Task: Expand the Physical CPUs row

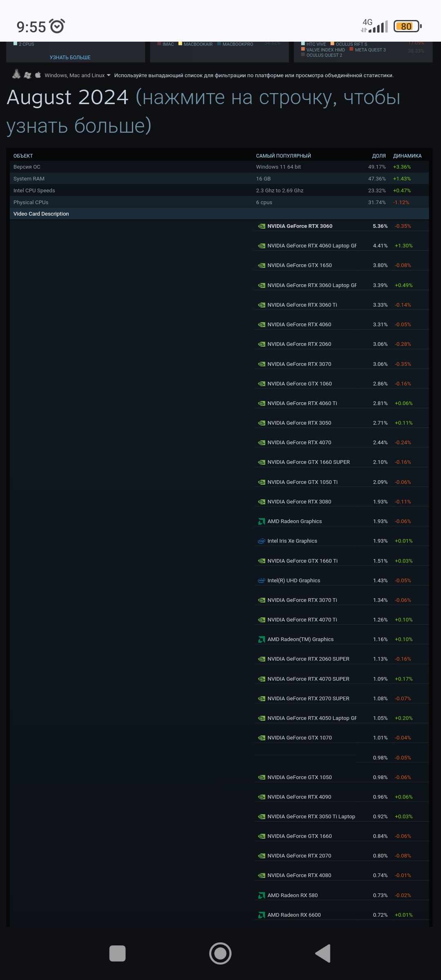Action: (219, 202)
